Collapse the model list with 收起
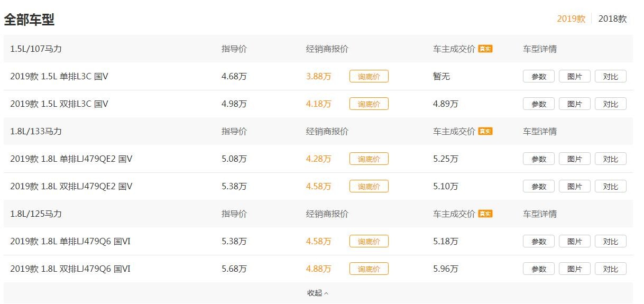This screenshot has height=304, width=644. pyautogui.click(x=318, y=293)
